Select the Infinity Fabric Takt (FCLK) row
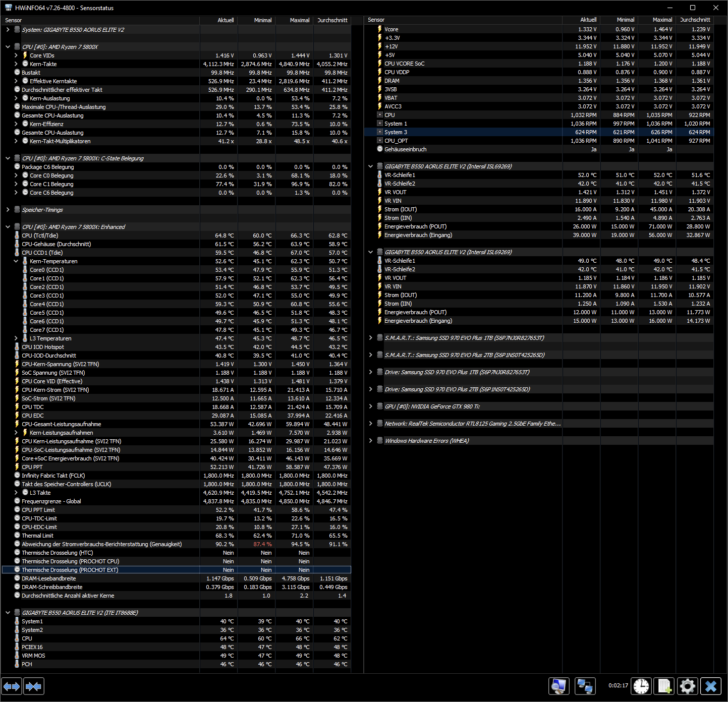 (177, 476)
